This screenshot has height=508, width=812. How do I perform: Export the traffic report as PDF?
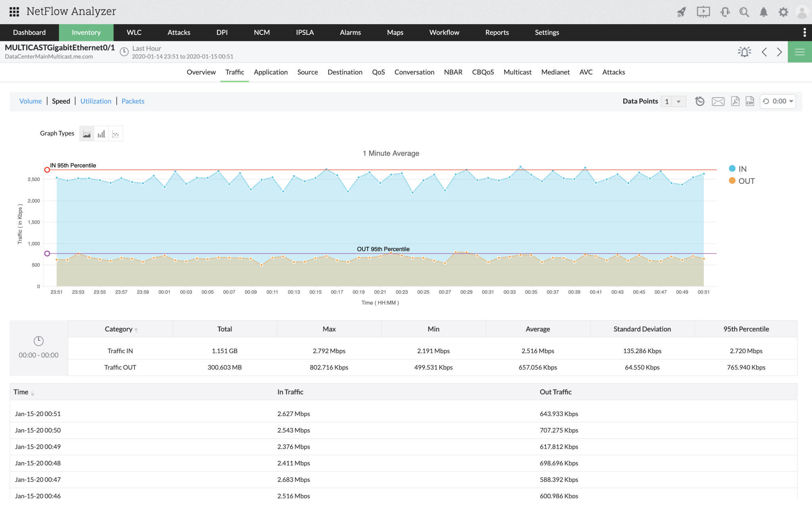pos(735,101)
